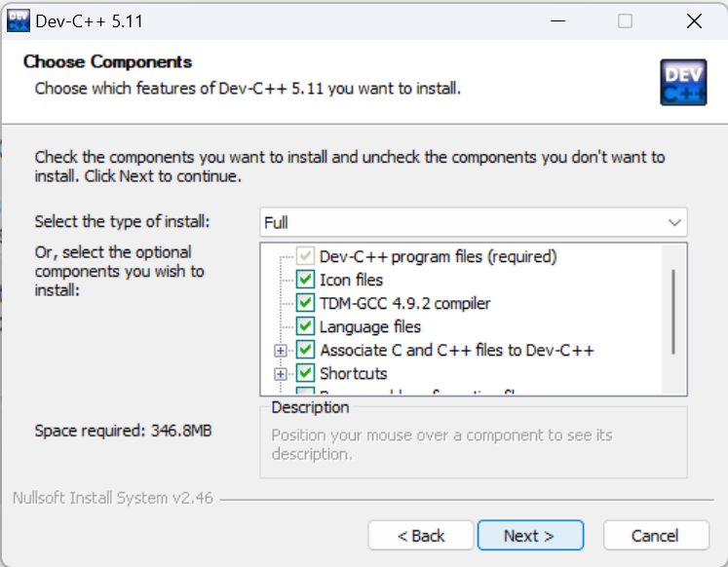Uncheck the TDM-GCC 4.9.2 compiler checkbox
Image resolution: width=728 pixels, height=567 pixels.
pos(305,303)
